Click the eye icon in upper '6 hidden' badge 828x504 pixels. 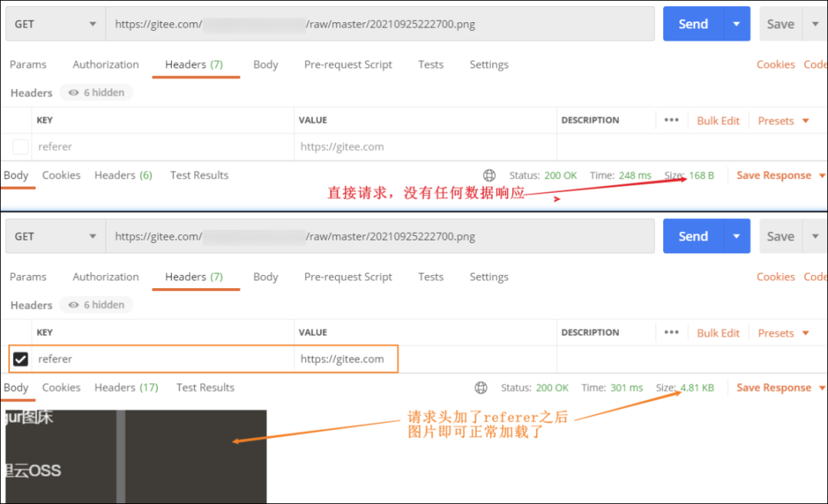tap(74, 93)
